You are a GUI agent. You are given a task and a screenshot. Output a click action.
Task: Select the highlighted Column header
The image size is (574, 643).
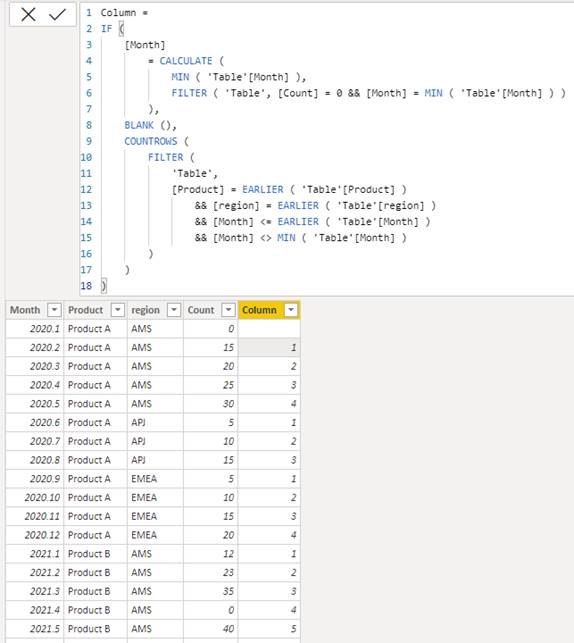269,310
